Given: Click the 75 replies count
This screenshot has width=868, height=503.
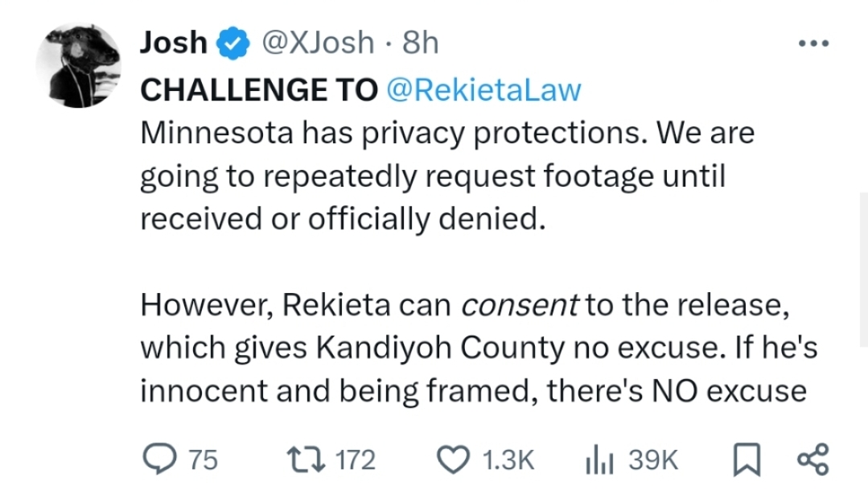Looking at the screenshot, I should click(x=202, y=460).
